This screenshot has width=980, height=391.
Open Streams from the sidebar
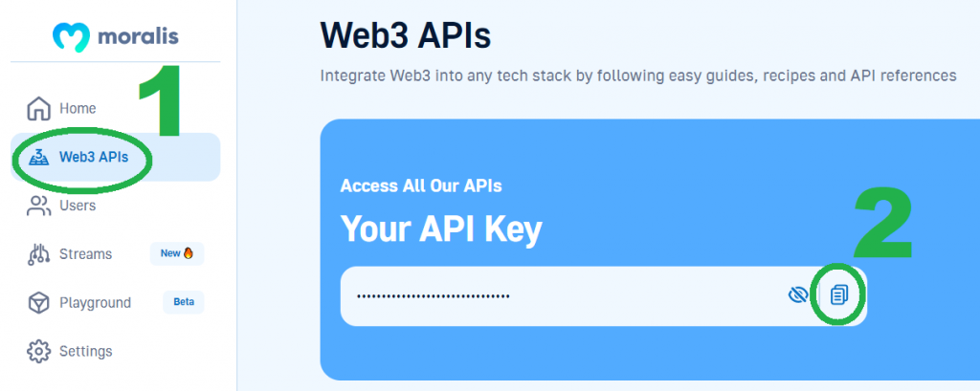point(85,254)
